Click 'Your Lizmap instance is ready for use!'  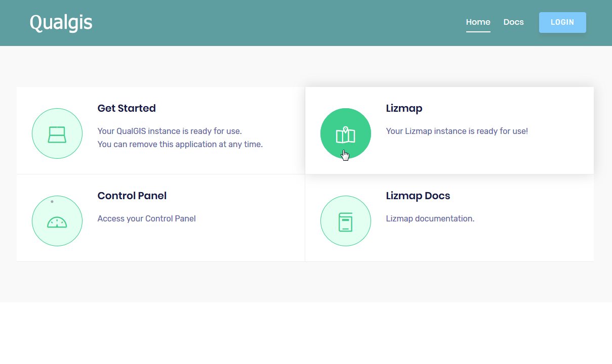[457, 131]
